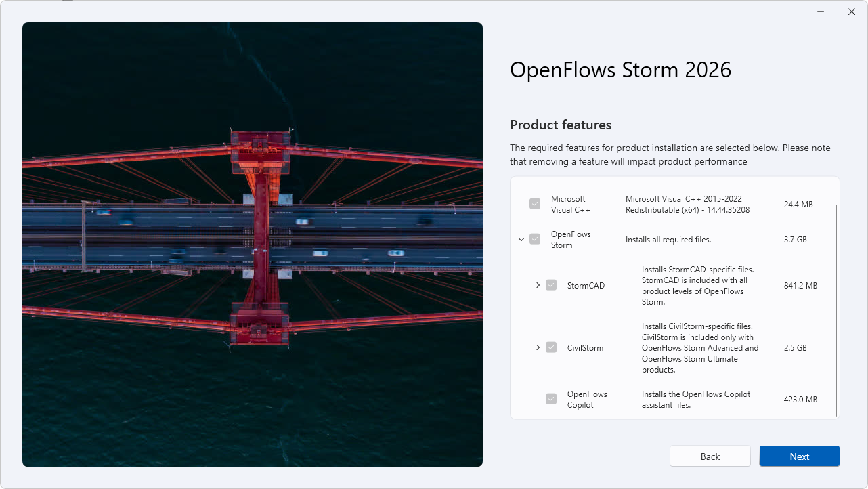The image size is (868, 489).
Task: Click 'Installs StormCAD-specific files' description
Action: click(x=697, y=285)
